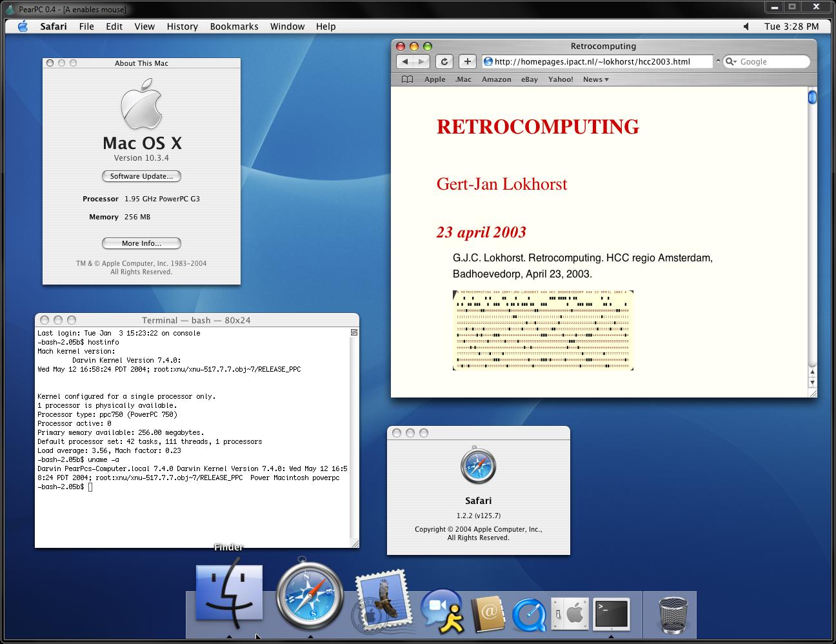Expand the News bookmarks dropdown

click(595, 79)
